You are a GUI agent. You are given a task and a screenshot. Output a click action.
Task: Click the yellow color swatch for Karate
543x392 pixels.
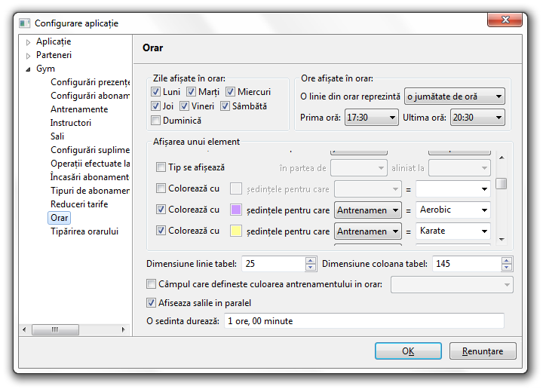tap(236, 231)
